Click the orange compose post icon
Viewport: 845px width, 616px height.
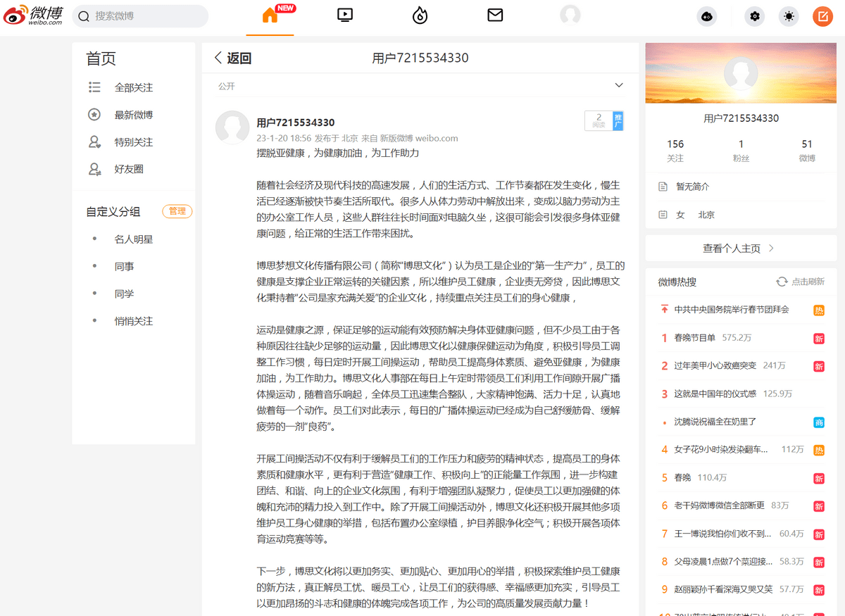[x=822, y=16]
